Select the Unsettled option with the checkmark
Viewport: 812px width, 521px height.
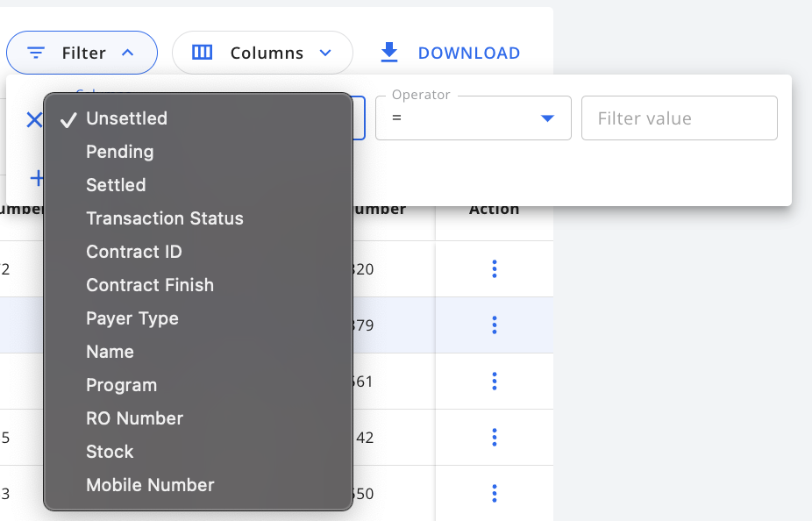(x=126, y=118)
